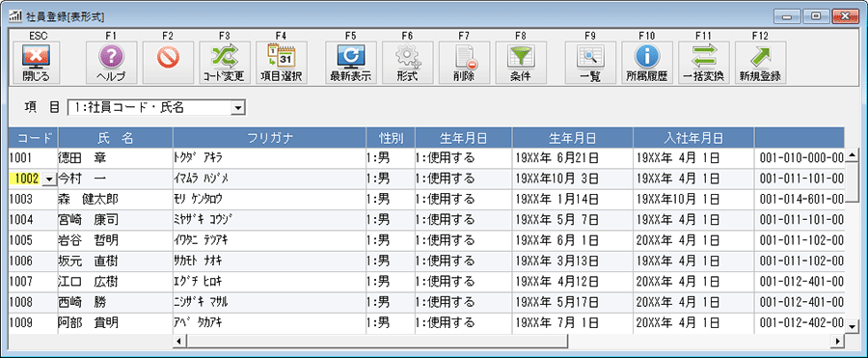
Task: Select the name cell 阿部 貴明
Action: tap(115, 322)
